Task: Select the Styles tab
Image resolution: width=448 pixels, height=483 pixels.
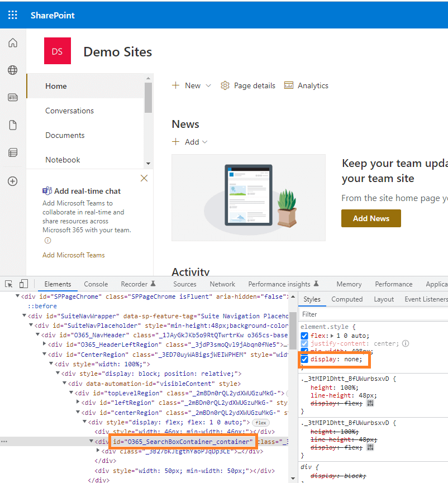Action: [312, 299]
